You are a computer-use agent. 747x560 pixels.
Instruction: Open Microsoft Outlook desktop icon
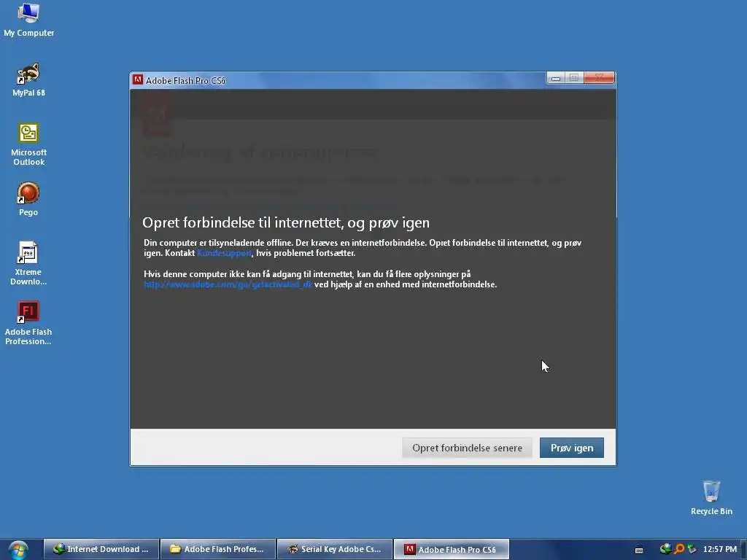tap(28, 144)
